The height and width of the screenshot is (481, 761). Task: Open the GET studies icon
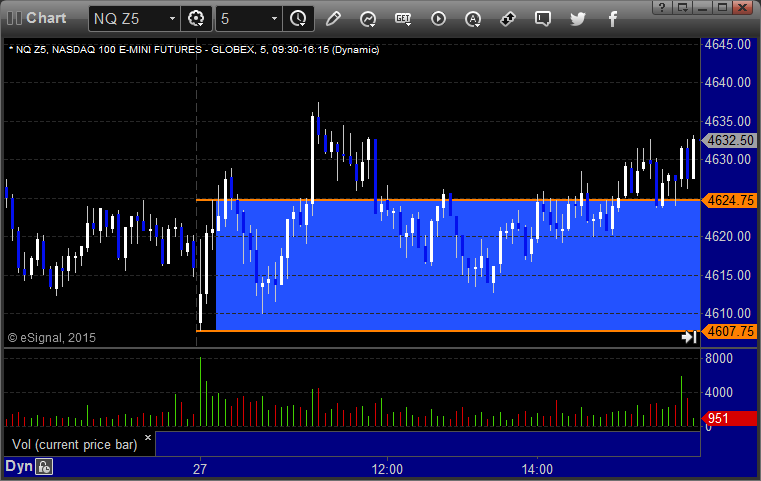403,19
